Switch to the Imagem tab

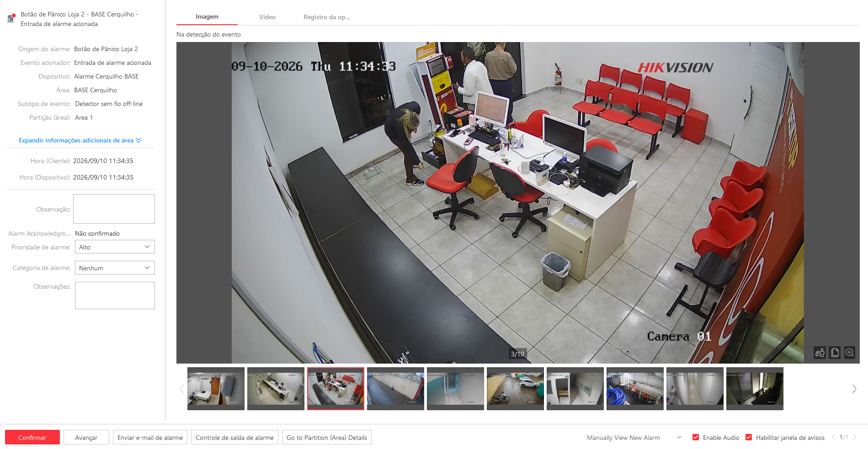[207, 16]
